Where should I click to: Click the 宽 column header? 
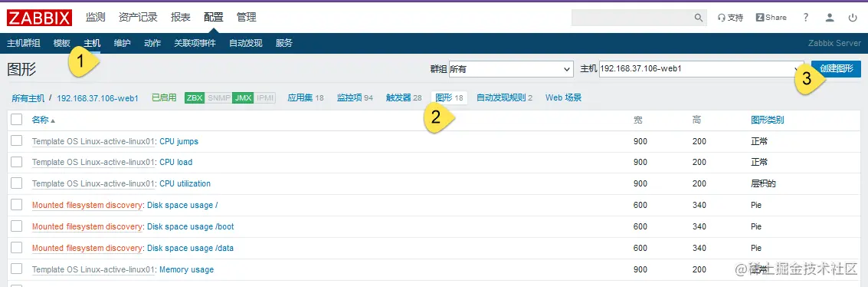coord(637,120)
